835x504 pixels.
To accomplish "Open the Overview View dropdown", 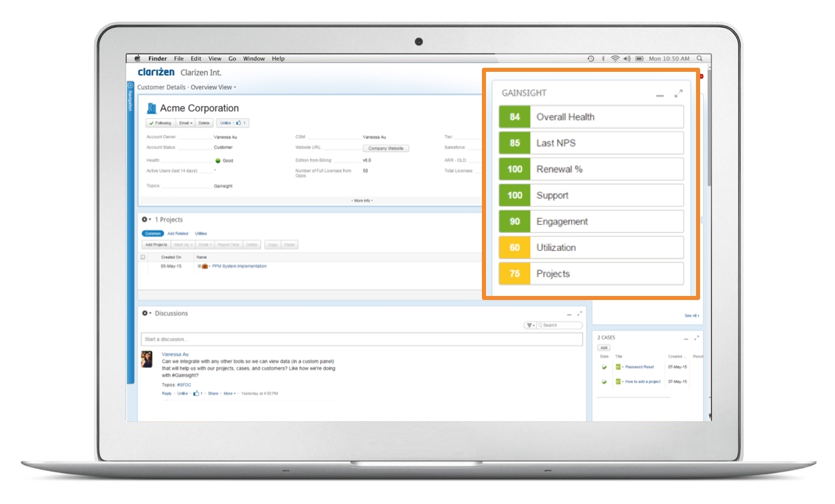I will click(x=213, y=87).
